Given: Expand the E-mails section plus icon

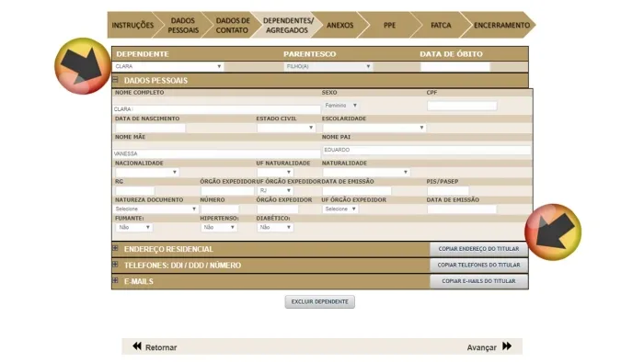Looking at the screenshot, I should coord(115,280).
